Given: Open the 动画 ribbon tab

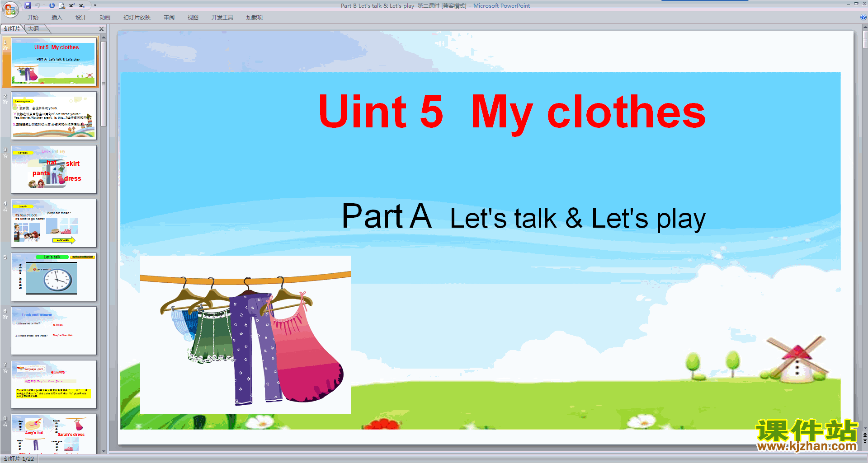Looking at the screenshot, I should [x=105, y=17].
